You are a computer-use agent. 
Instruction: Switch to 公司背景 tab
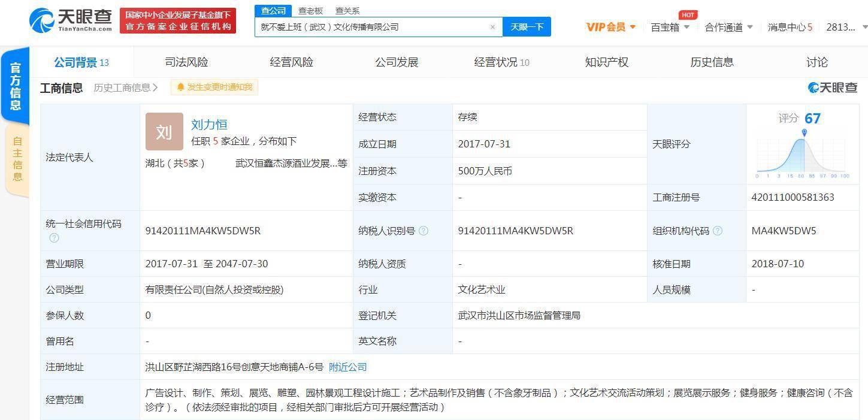tap(81, 62)
